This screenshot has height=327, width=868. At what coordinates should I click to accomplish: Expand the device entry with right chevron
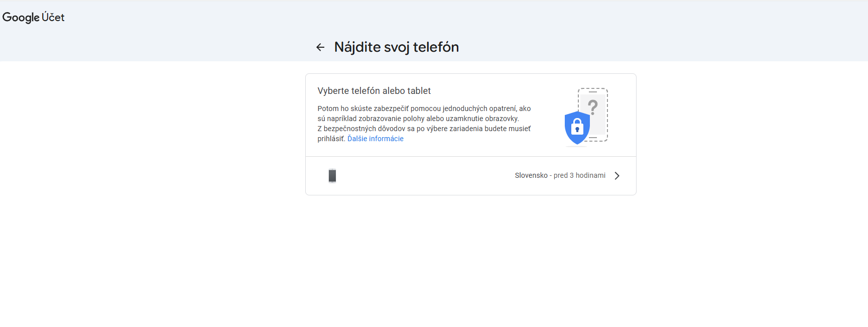pos(617,176)
